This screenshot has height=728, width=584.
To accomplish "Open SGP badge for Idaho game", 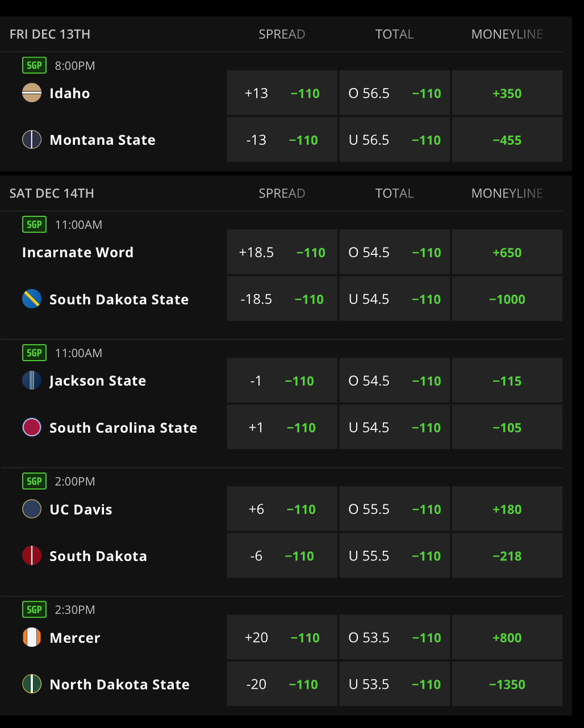I will (x=34, y=65).
